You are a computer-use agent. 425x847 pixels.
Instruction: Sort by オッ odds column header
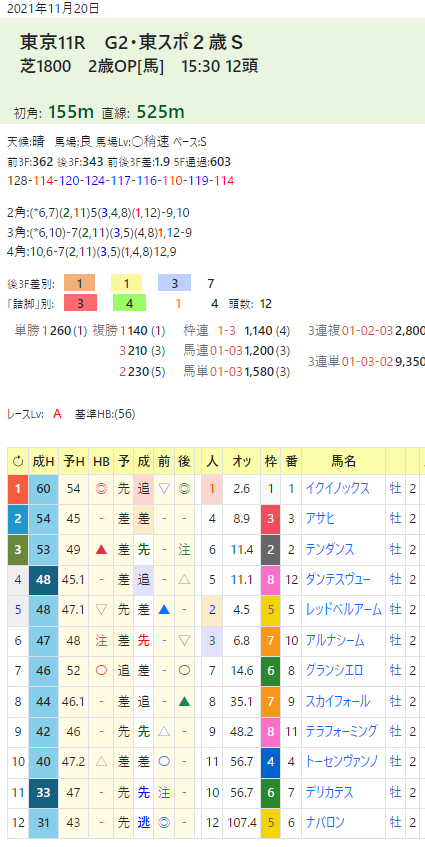[241, 461]
